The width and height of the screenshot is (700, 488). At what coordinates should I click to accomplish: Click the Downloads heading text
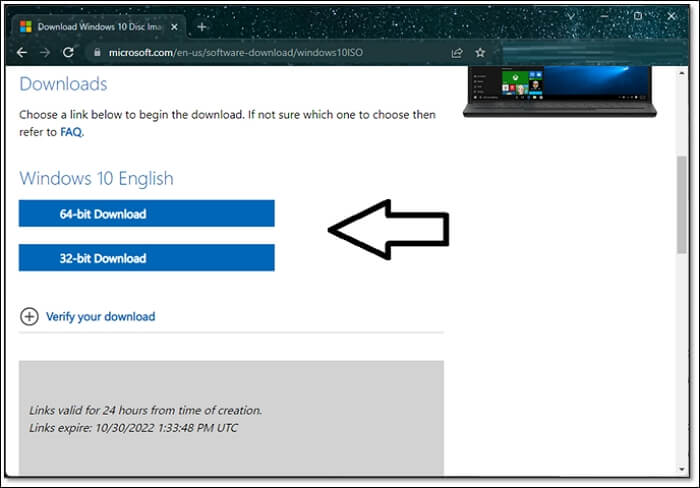pos(63,84)
